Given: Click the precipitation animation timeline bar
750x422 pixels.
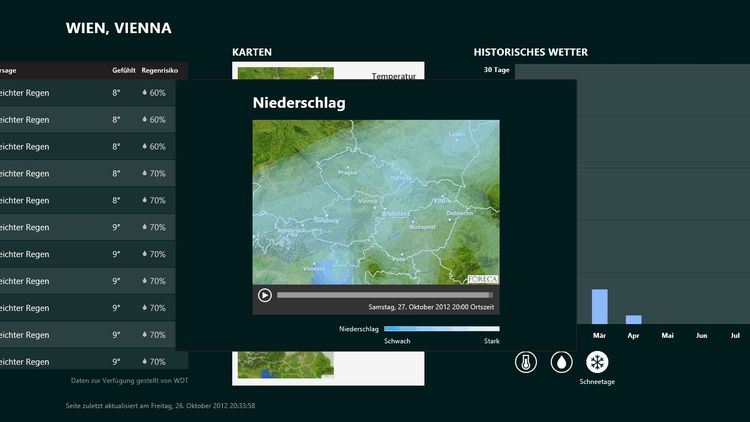Looking at the screenshot, I should coord(384,295).
